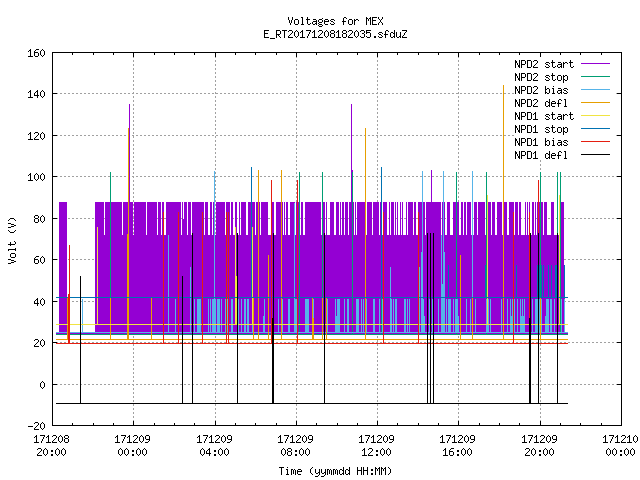Select the NPD1 bias legend label
This screenshot has width=640, height=480.
click(x=541, y=142)
